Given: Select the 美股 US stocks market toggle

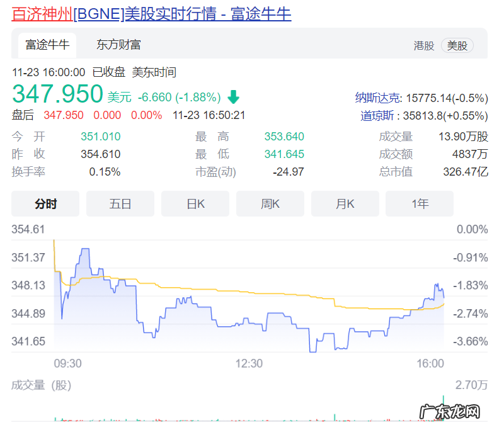Looking at the screenshot, I should 457,45.
